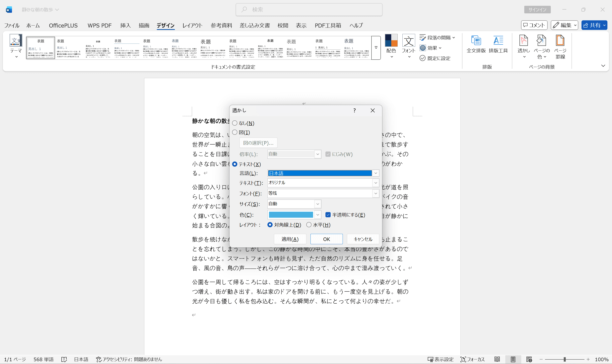
Task: Click the 全文排版 icon
Action: tap(476, 41)
